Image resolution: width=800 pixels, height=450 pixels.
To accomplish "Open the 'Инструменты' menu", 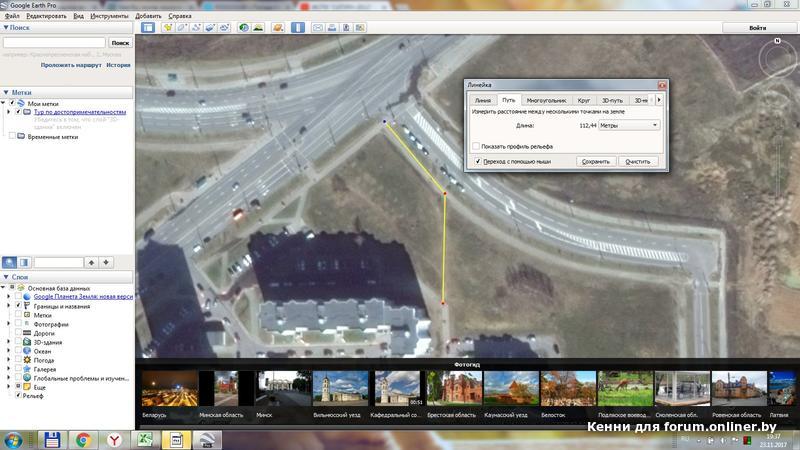I will click(109, 17).
